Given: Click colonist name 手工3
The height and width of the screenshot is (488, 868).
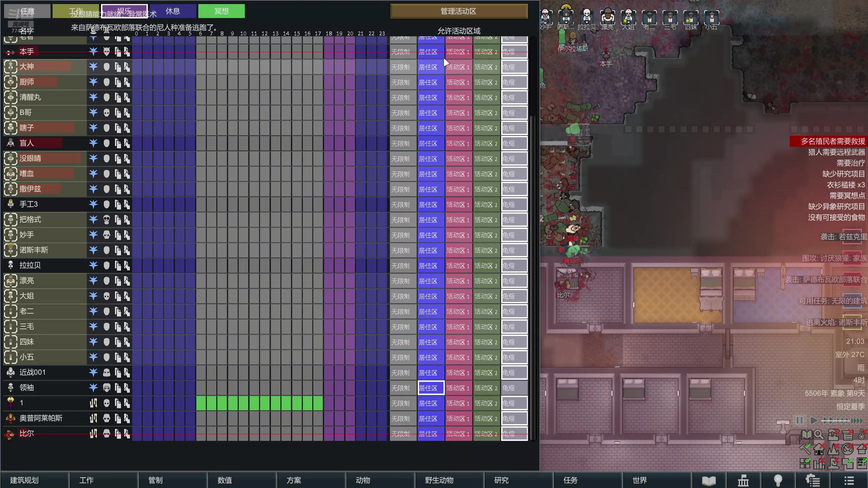Looking at the screenshot, I should pos(28,204).
